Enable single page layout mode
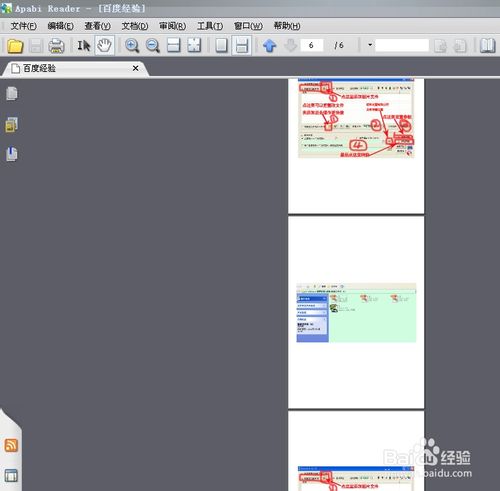500x491 pixels. pos(221,45)
